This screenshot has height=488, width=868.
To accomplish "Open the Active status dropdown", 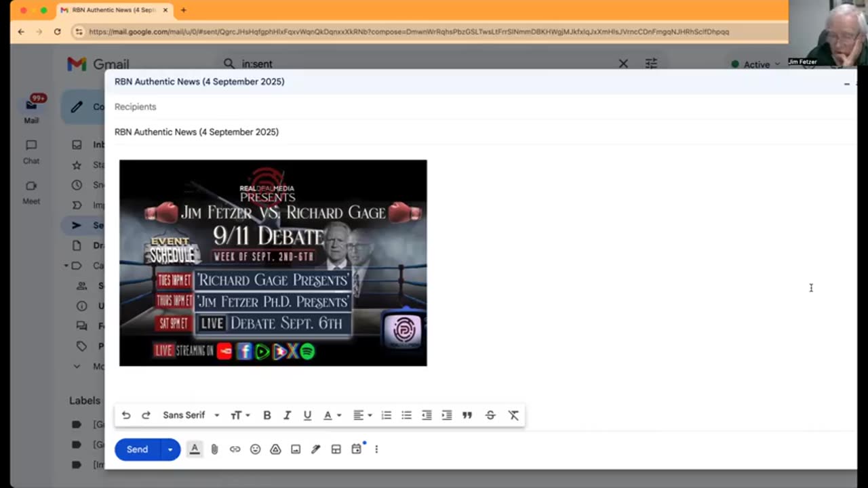I will click(x=755, y=64).
